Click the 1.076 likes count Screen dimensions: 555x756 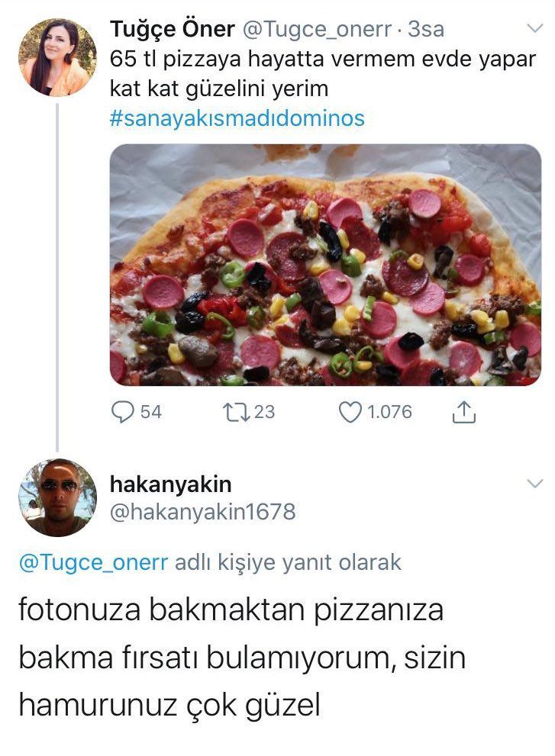pos(389,412)
